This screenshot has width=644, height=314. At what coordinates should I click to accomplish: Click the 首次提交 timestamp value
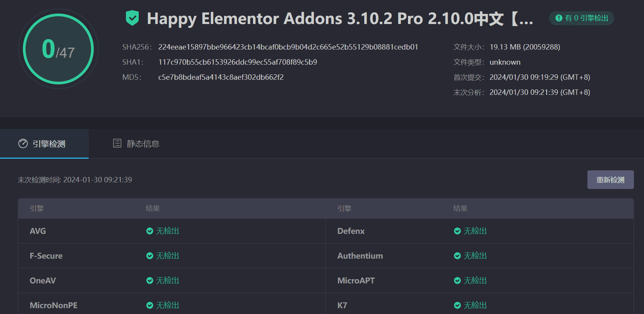(540, 77)
